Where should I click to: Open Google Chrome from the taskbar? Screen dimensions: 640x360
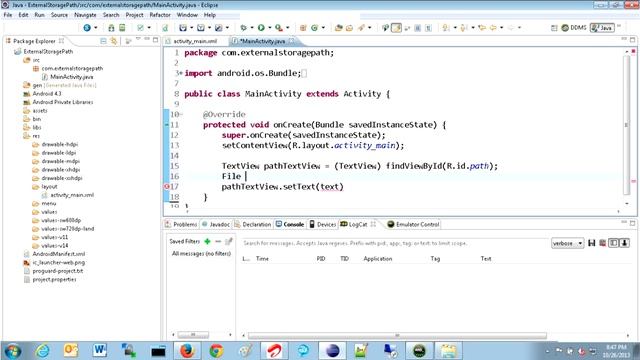[216, 351]
